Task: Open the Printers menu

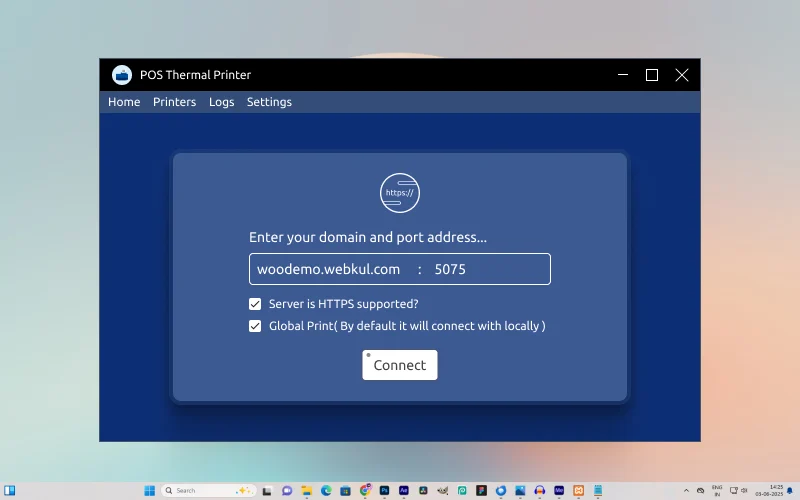Action: [x=174, y=102]
